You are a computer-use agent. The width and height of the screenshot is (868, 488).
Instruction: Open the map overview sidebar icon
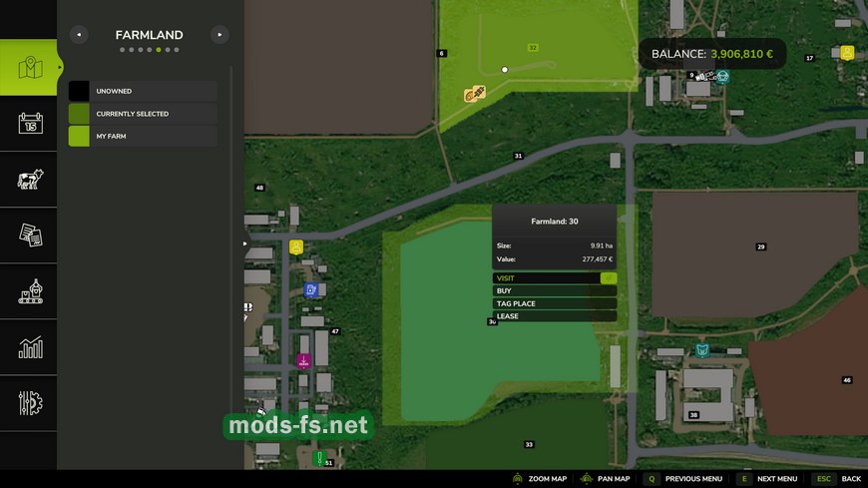29,68
